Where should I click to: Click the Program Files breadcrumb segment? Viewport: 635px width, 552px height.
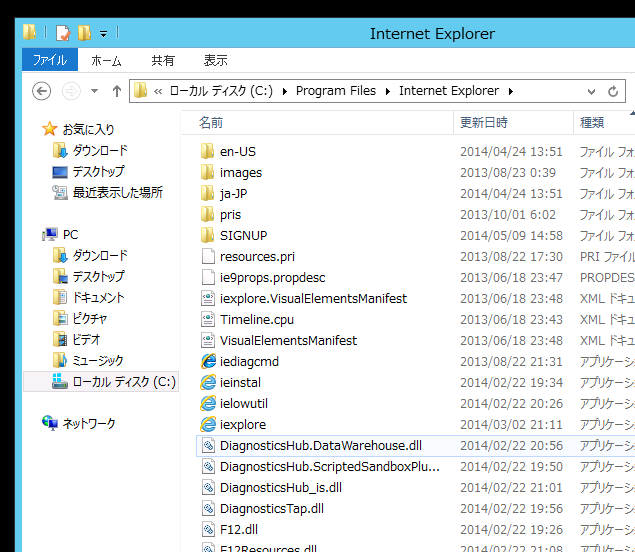click(x=336, y=91)
